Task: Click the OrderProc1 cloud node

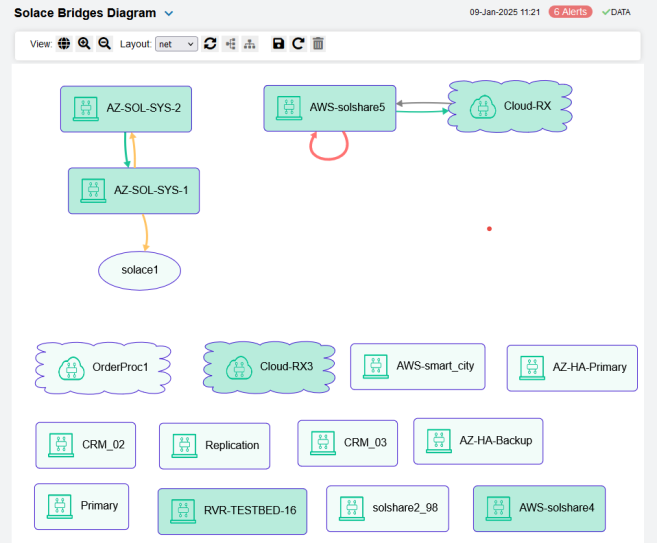Action: 103,367
